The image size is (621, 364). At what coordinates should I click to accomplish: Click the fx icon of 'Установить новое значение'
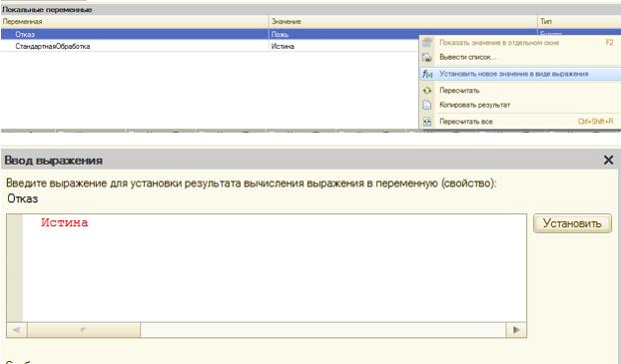[x=427, y=74]
